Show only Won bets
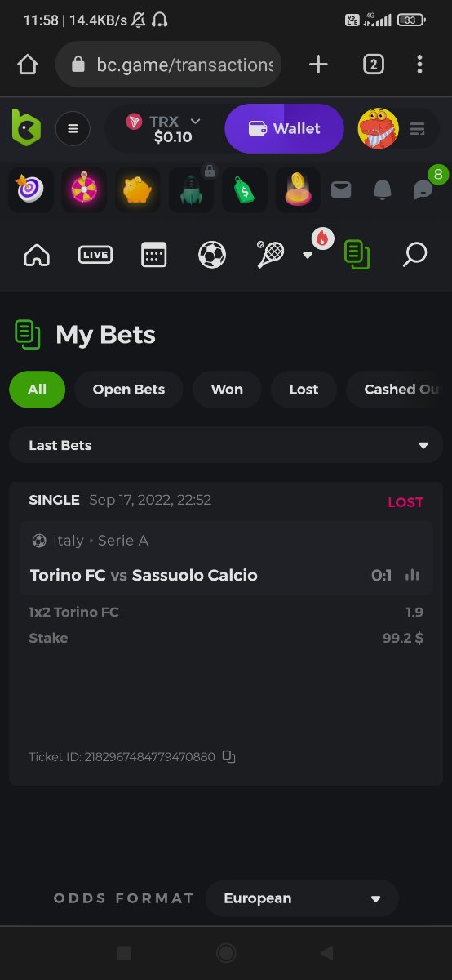 [x=227, y=390]
